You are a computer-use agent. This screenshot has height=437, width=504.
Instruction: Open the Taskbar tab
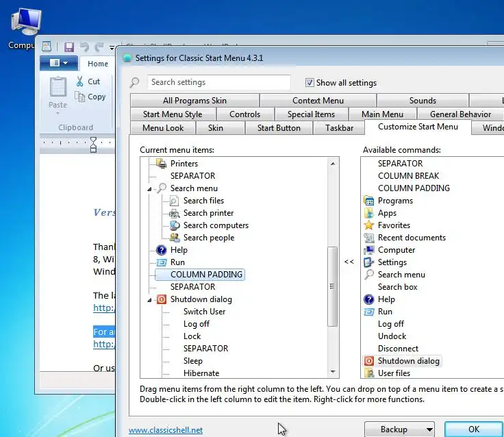click(339, 128)
